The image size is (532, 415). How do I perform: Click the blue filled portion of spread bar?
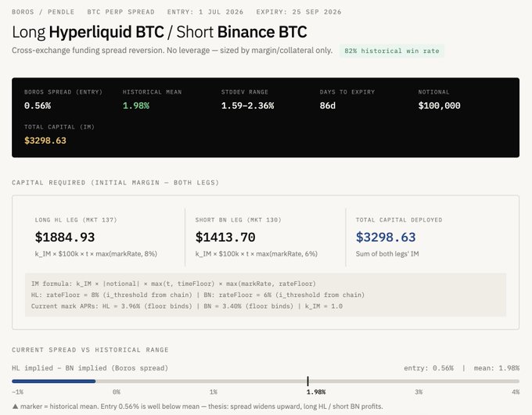tap(54, 381)
